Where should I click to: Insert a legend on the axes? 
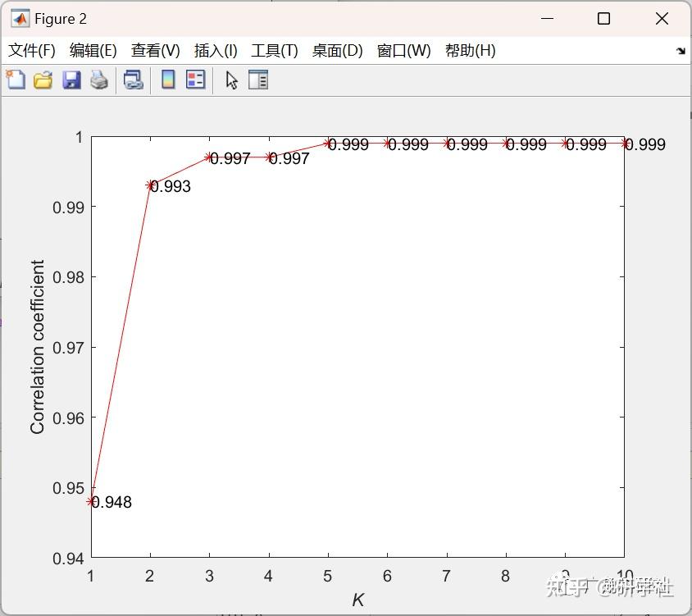click(x=195, y=80)
